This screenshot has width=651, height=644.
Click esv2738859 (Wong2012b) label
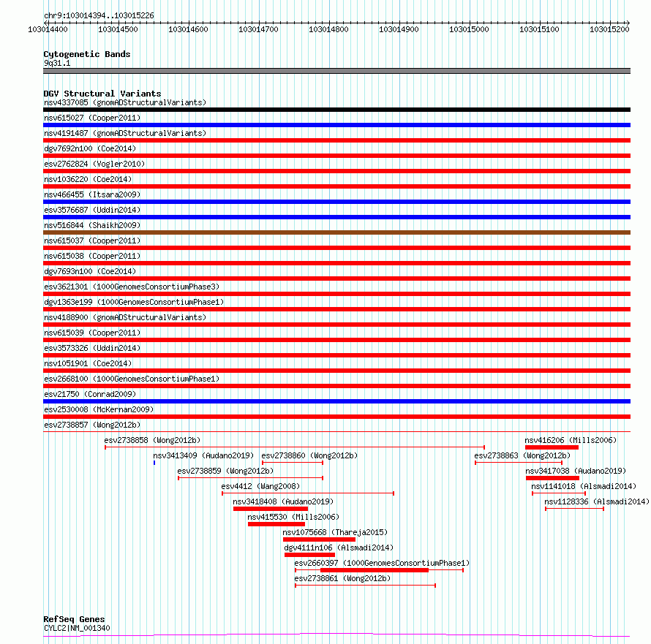pyautogui.click(x=225, y=471)
